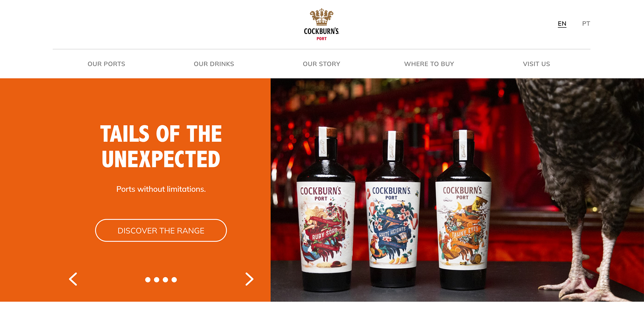Open the Our Ports menu
Viewport: 644px width, 319px height.
106,64
